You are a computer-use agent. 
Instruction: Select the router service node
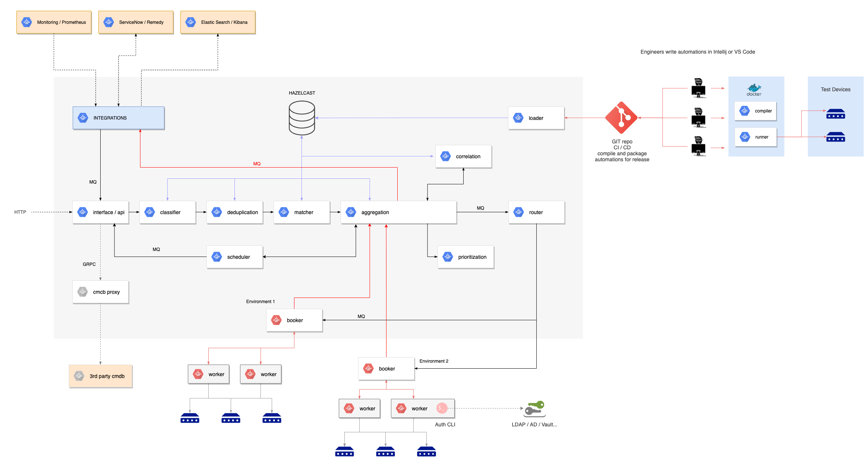coord(536,212)
